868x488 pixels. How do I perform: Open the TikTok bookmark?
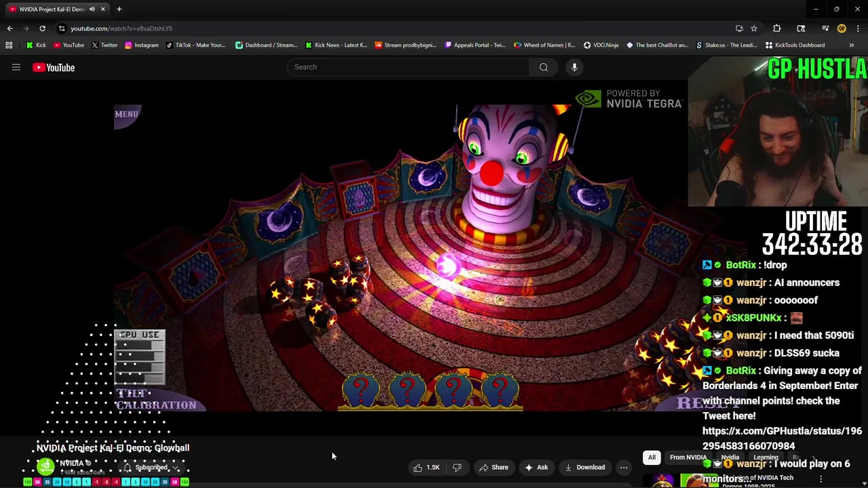195,45
